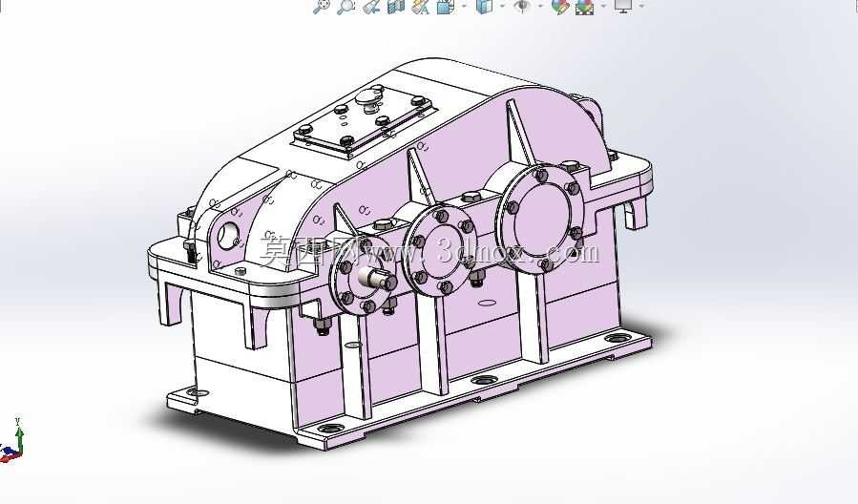The image size is (858, 504).
Task: Expand the Apply Scene dropdown arrow
Action: 603,6
